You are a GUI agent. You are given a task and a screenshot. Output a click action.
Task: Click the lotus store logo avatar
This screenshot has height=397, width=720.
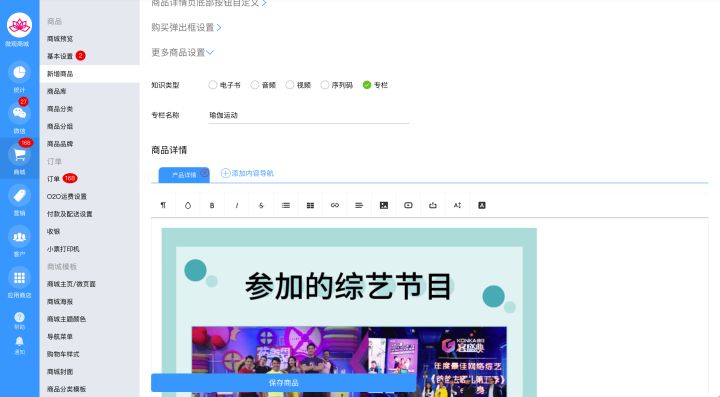pyautogui.click(x=19, y=25)
